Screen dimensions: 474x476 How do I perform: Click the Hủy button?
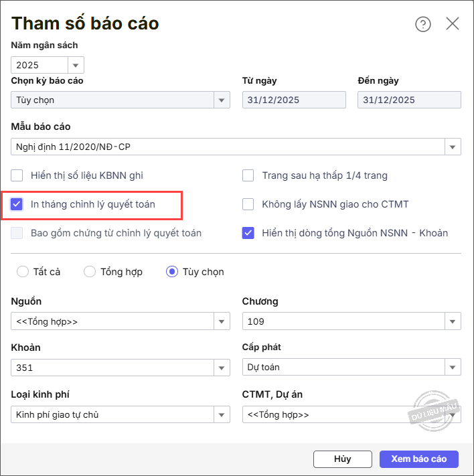pos(343,459)
